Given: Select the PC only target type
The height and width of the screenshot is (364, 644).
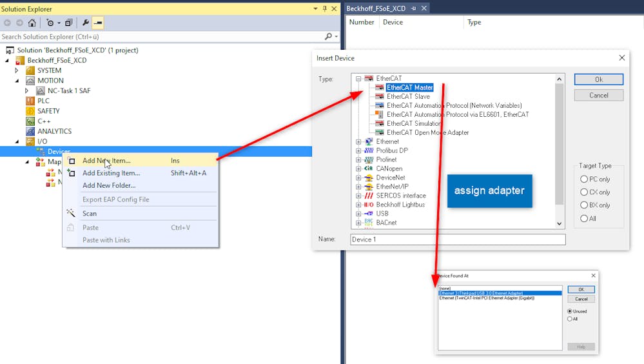Looking at the screenshot, I should click(583, 179).
